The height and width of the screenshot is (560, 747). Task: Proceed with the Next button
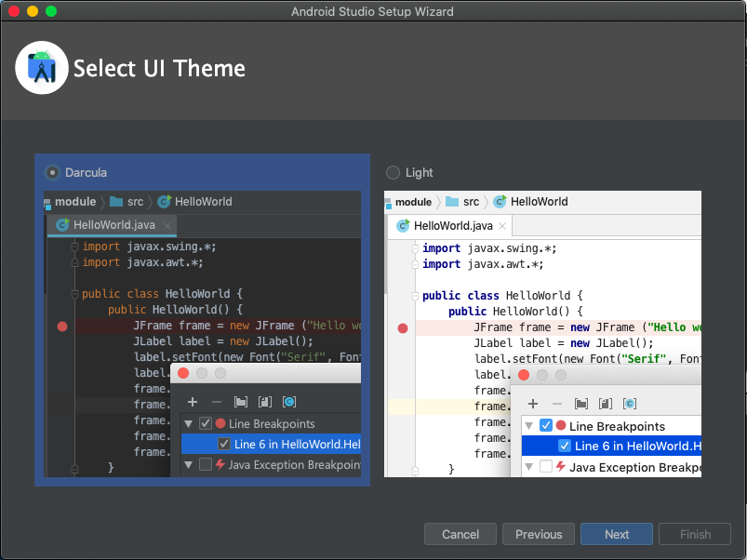click(617, 534)
